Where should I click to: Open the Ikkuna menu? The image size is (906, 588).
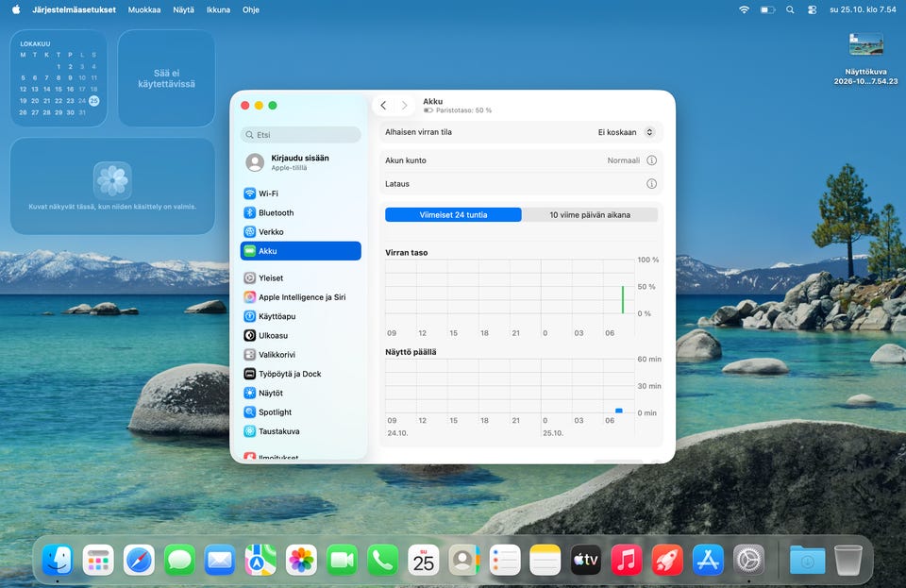[218, 9]
